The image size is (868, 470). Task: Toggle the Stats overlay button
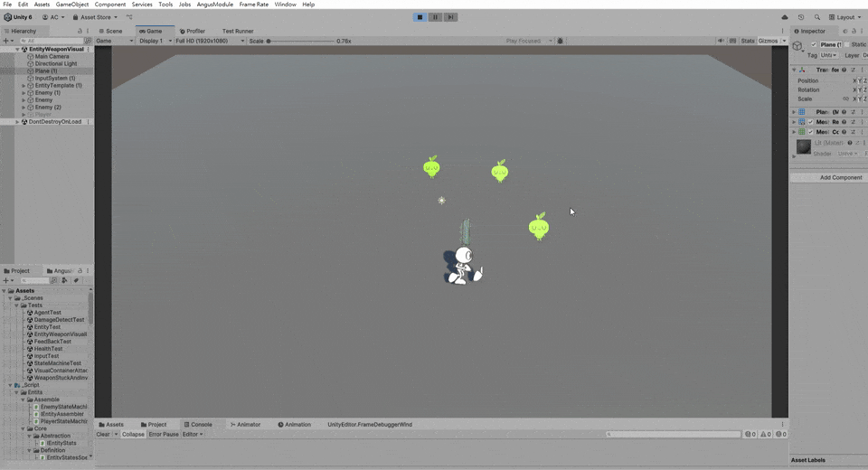pos(748,41)
